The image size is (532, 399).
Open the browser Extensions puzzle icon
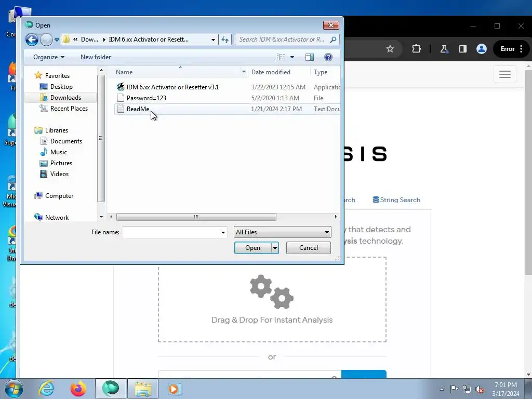click(416, 49)
